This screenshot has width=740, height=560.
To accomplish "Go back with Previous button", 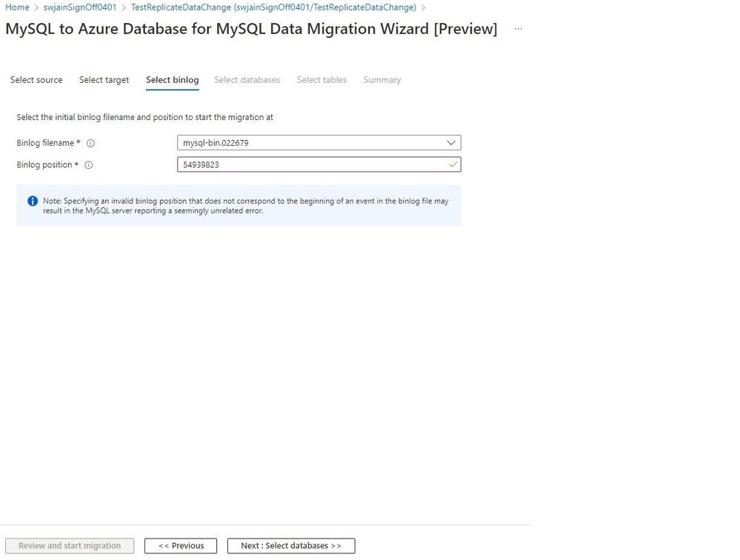I will pyautogui.click(x=181, y=546).
